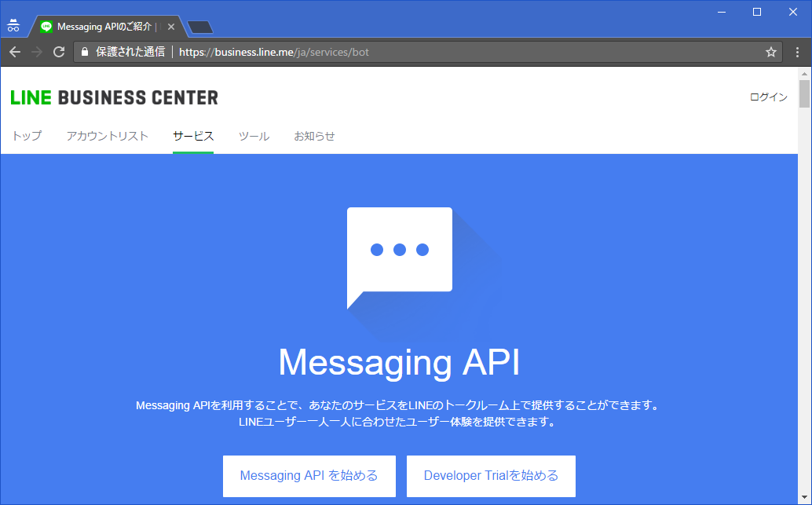This screenshot has height=505, width=812.
Task: Bookmark this page using the star icon
Action: tap(770, 52)
